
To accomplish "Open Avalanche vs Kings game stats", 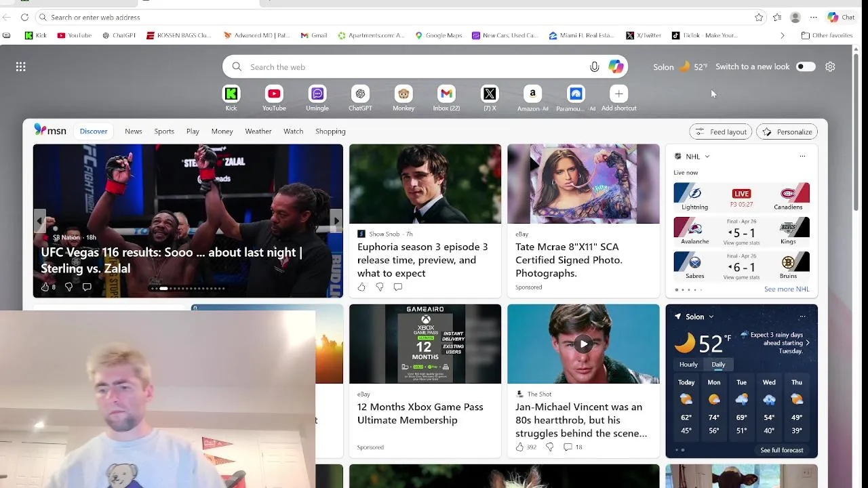I will tap(741, 232).
